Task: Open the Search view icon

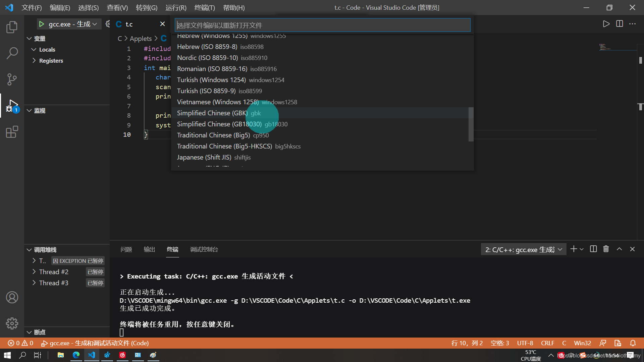Action: [x=12, y=53]
